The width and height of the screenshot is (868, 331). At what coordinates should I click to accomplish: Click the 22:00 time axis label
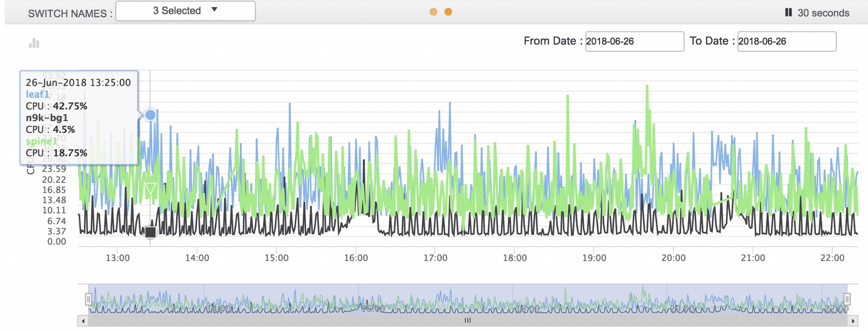tap(832, 258)
